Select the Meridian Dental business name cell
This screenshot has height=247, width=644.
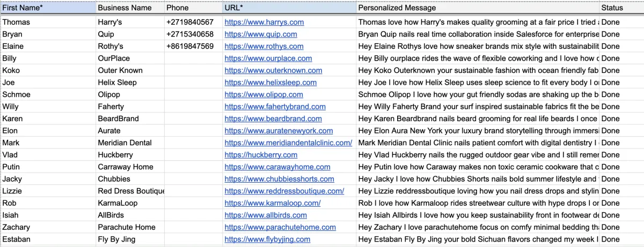click(x=130, y=143)
